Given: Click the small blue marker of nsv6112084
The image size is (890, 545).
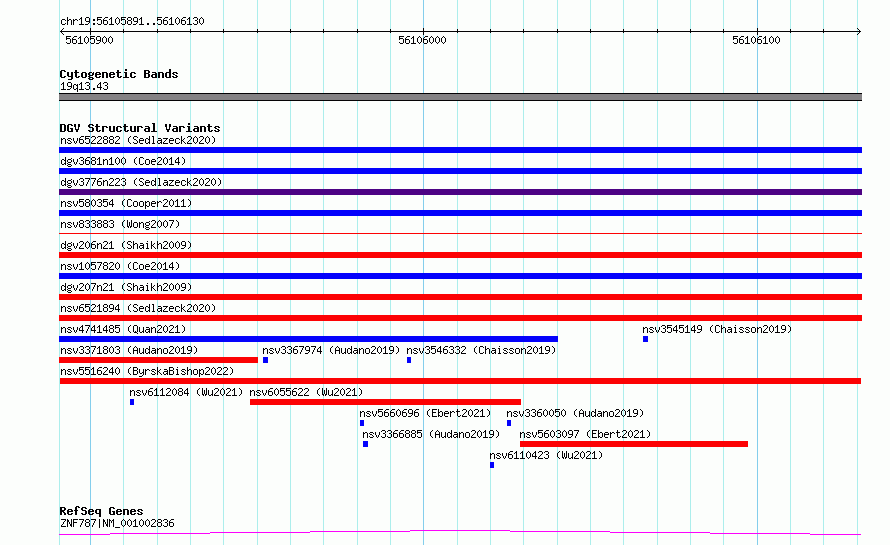Looking at the screenshot, I should coord(132,402).
